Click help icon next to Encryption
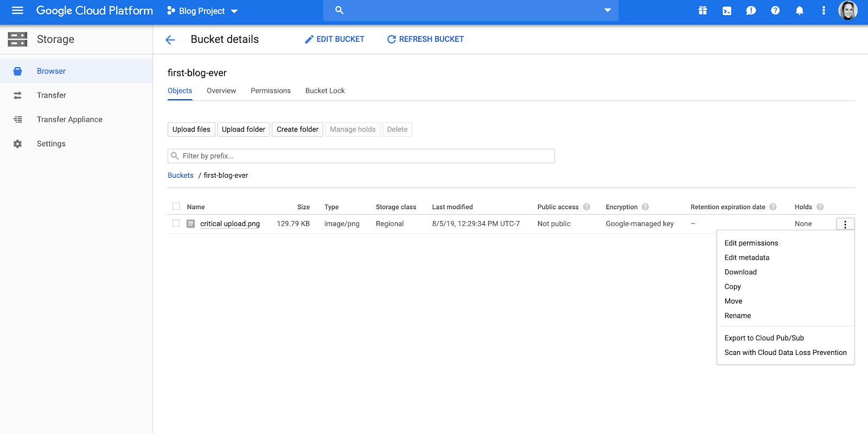868x433 pixels. pyautogui.click(x=645, y=207)
